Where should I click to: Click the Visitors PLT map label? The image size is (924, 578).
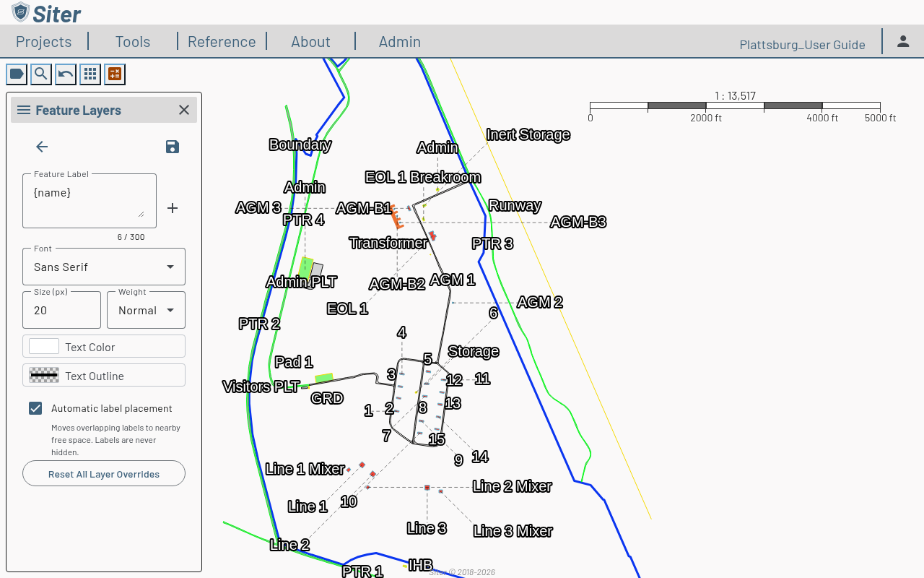(261, 387)
